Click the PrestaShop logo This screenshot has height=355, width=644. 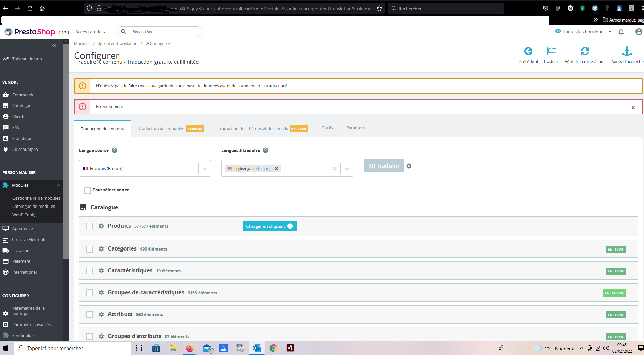[x=30, y=32]
